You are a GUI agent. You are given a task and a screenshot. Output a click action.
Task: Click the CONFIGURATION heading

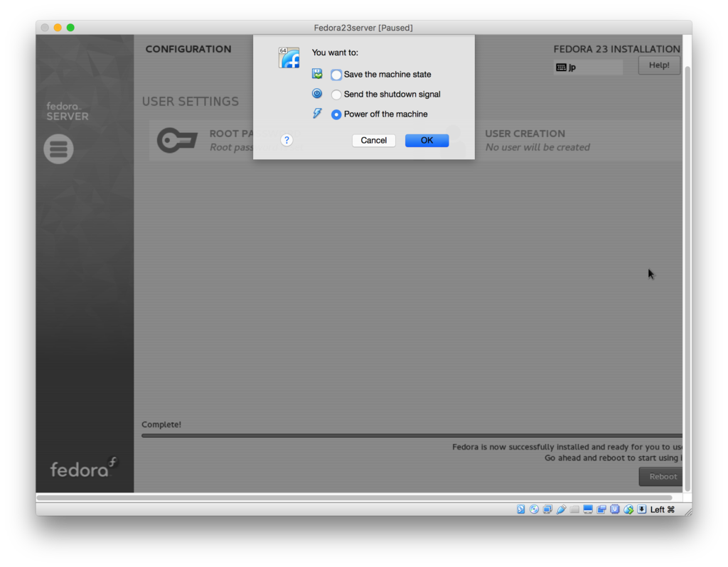[188, 49]
